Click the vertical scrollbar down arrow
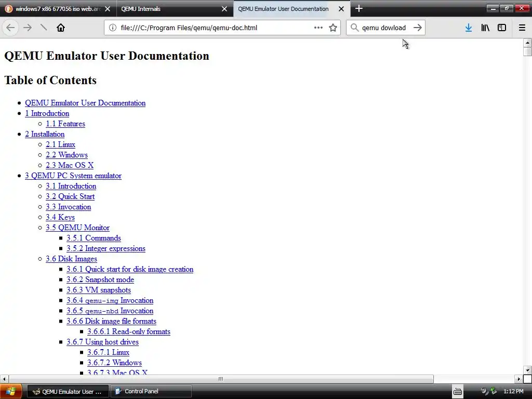 [527, 370]
